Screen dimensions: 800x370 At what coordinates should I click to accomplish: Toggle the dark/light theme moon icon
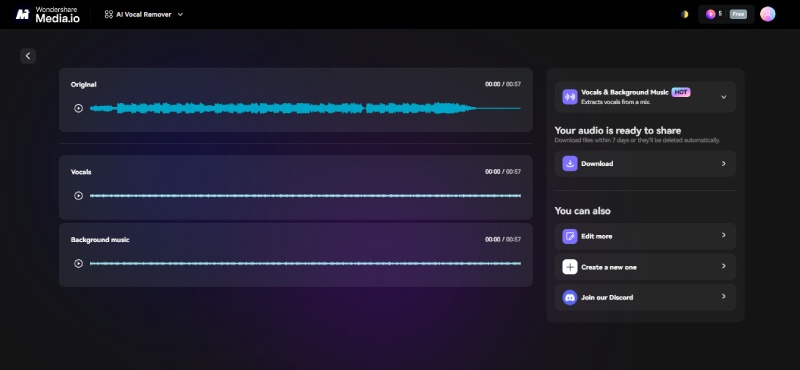click(x=684, y=14)
